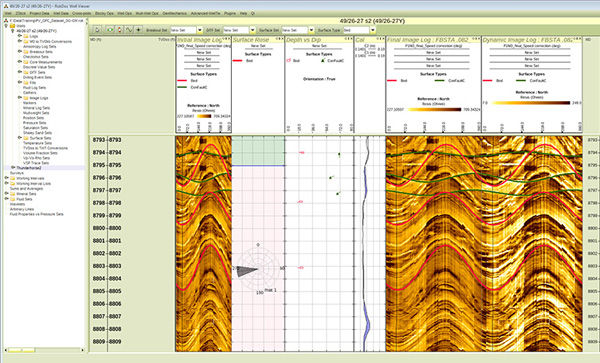Click the Dynamic Image Log resistivity color bar
Screen dimensions: 600x363
531,103
